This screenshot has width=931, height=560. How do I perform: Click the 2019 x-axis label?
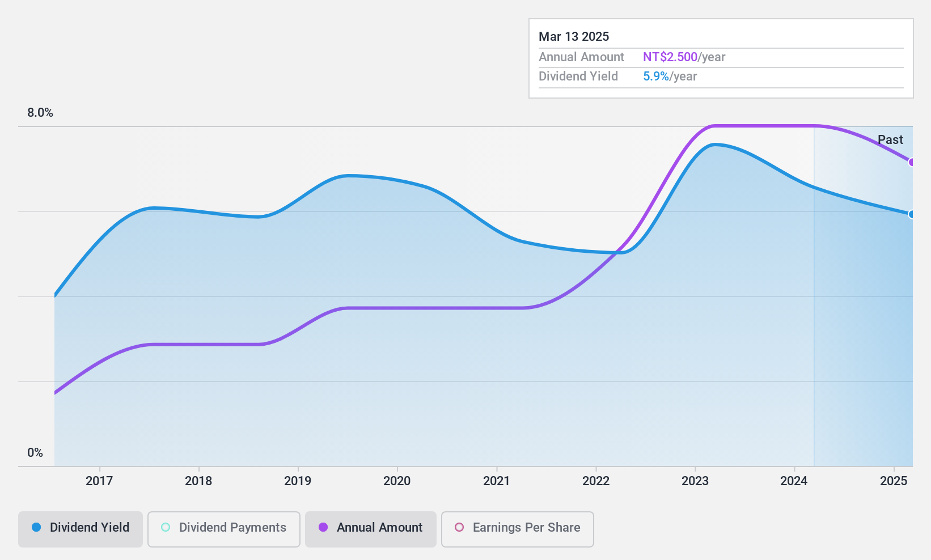coord(298,481)
